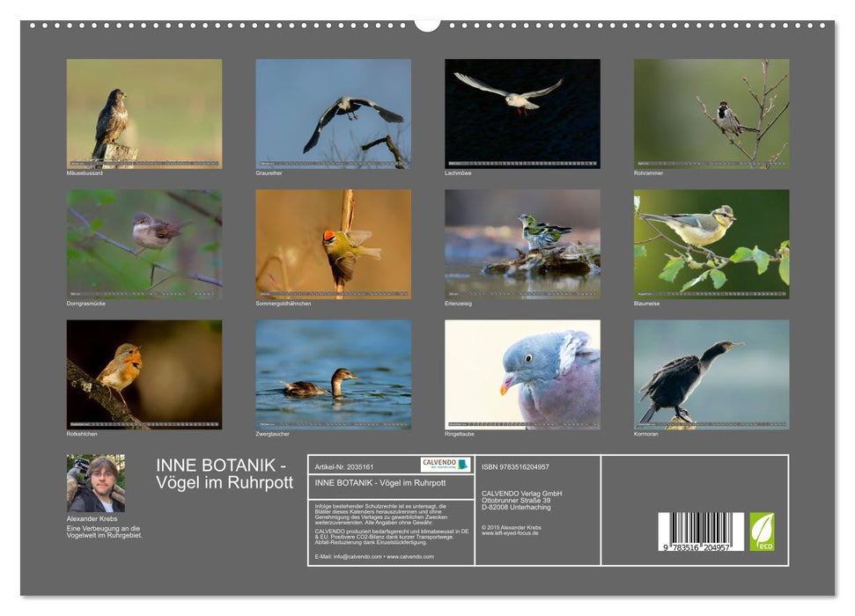Open the Ringeltaube pigeon close-up
Screen dimensions: 855x616
coord(522,374)
